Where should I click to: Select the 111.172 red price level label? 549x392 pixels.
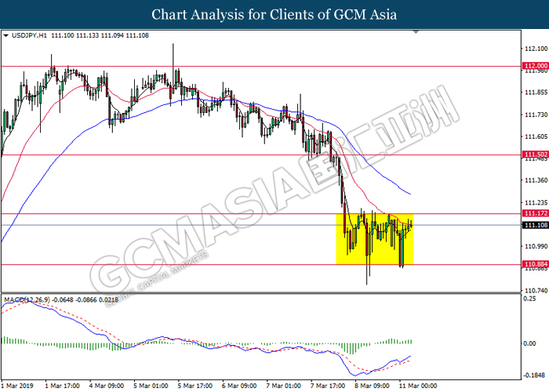[535, 213]
